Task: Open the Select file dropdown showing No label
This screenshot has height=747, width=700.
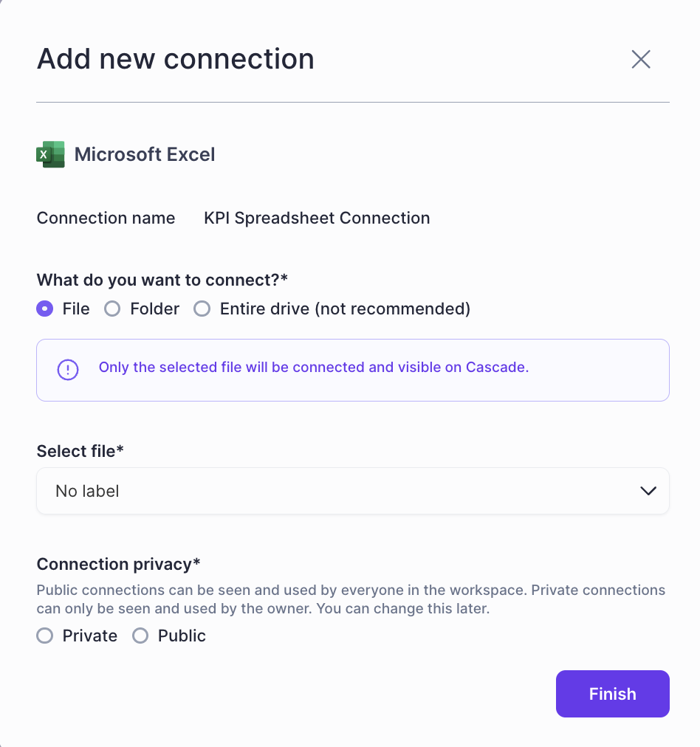Action: (x=352, y=491)
